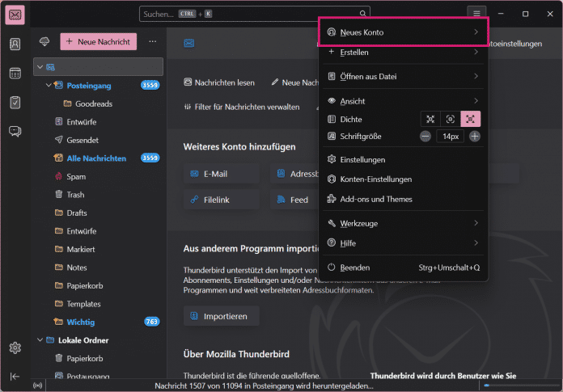Open the Calendar space icon
Screen dimensions: 563x392
(x=15, y=74)
